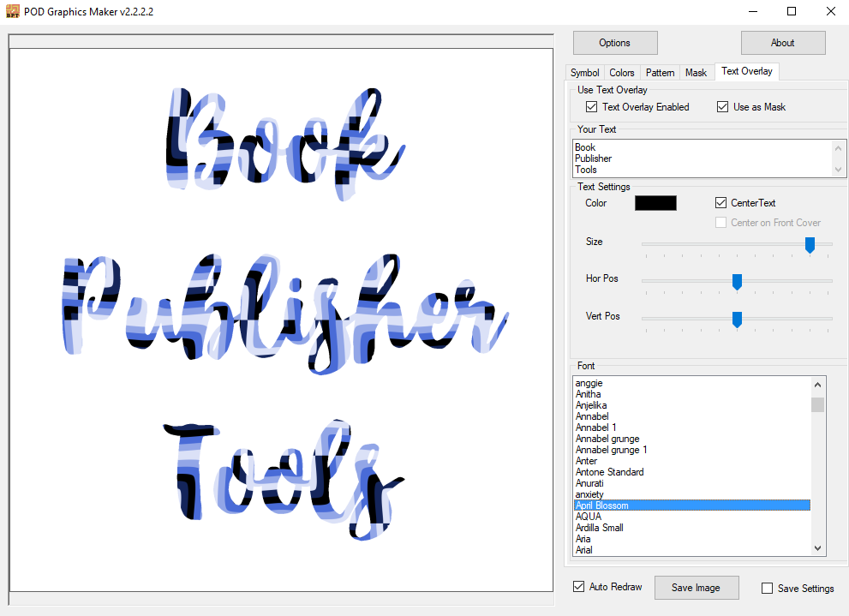Select the Ardilla Small font
The height and width of the screenshot is (616, 849).
[692, 528]
